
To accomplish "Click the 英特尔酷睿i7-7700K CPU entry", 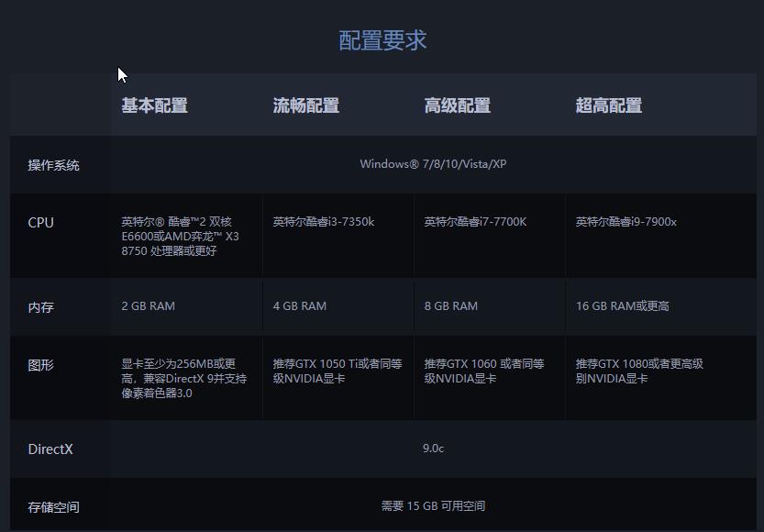I will [x=479, y=221].
